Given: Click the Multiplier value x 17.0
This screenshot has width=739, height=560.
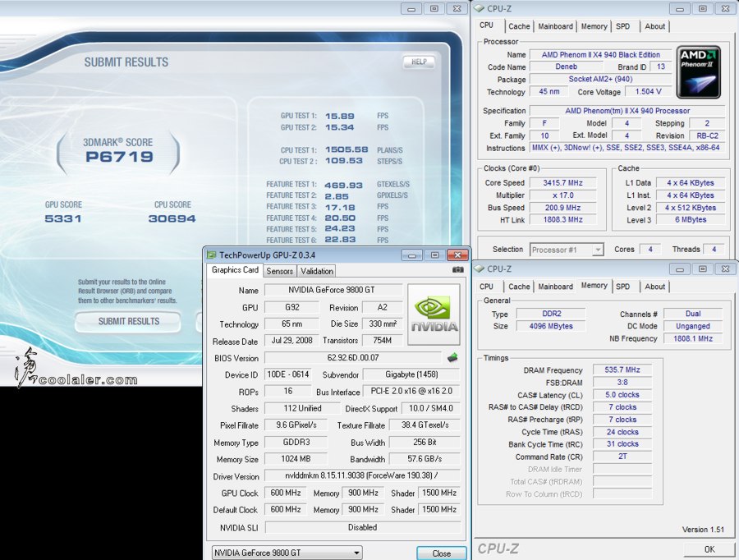Looking at the screenshot, I should [x=562, y=195].
